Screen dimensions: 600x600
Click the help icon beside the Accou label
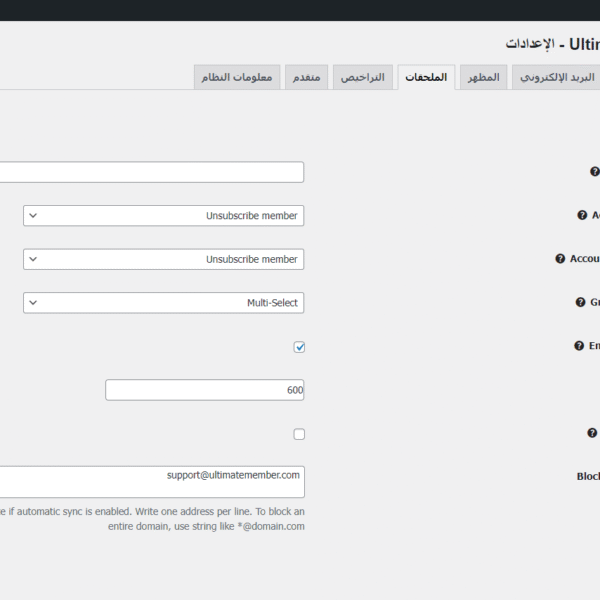[x=560, y=259]
